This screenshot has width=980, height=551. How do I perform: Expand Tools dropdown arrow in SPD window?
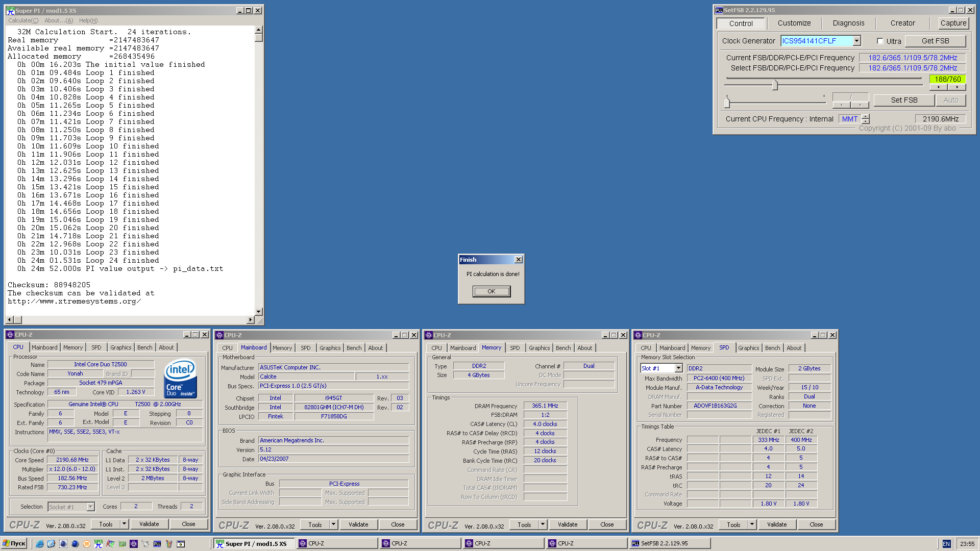752,524
